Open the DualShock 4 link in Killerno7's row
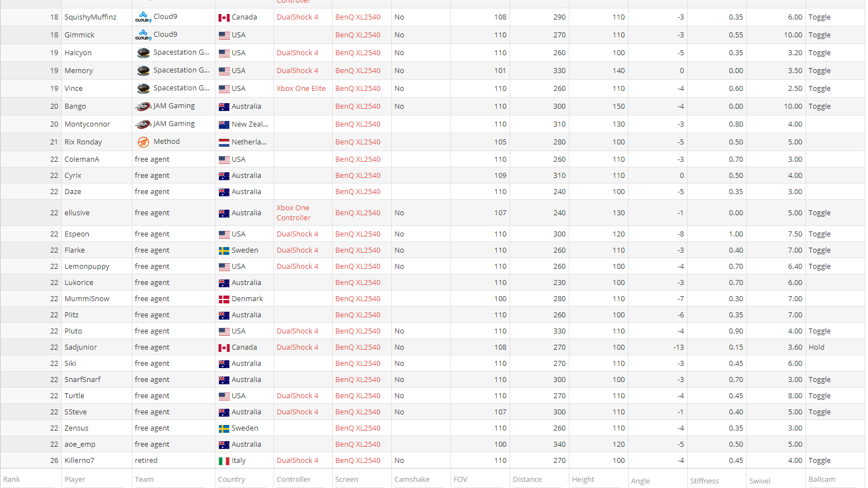The width and height of the screenshot is (868, 488). (298, 461)
